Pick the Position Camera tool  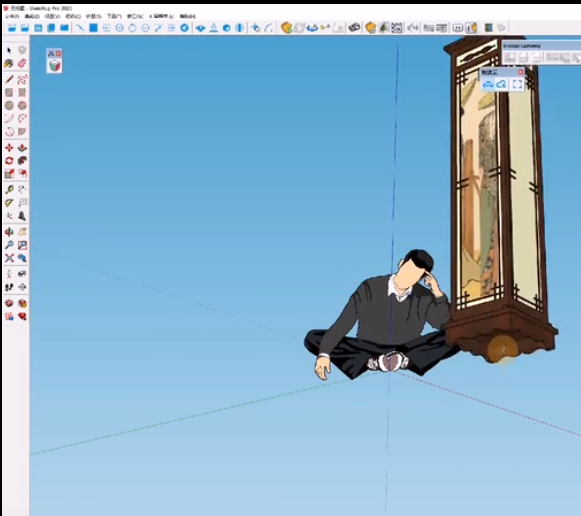pyautogui.click(x=9, y=274)
